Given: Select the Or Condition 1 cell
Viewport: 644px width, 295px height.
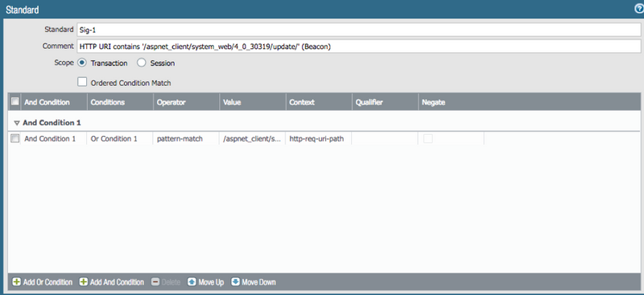Looking at the screenshot, I should pyautogui.click(x=120, y=139).
